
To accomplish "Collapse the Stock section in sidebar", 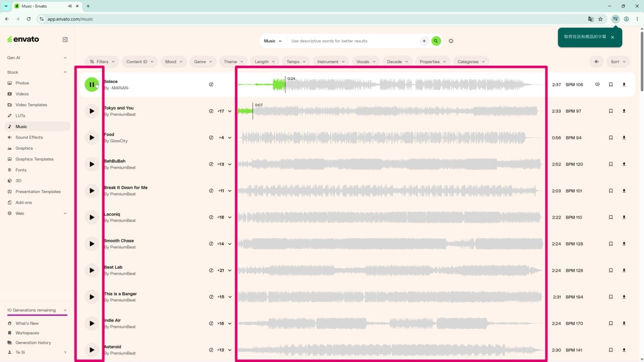I will point(65,72).
